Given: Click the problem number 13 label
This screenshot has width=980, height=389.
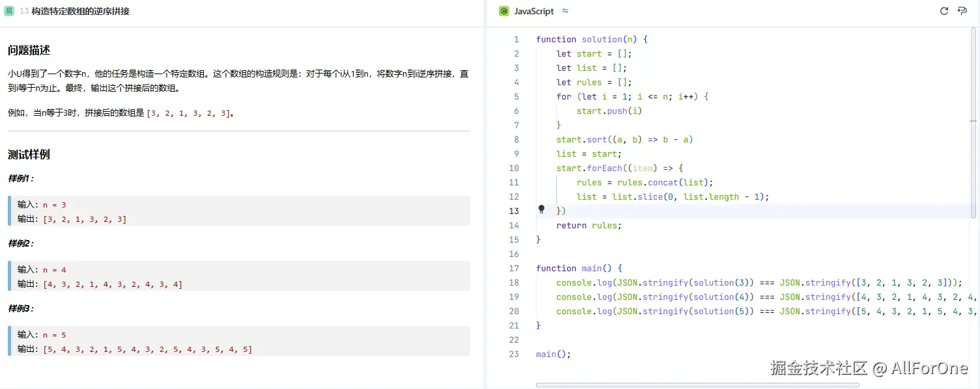Looking at the screenshot, I should tap(24, 10).
